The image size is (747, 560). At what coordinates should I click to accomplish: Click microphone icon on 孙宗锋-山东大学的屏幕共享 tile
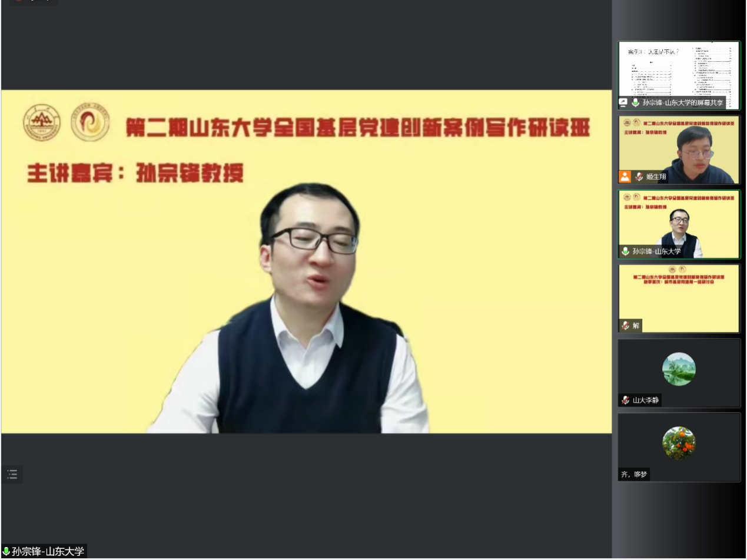tap(635, 102)
